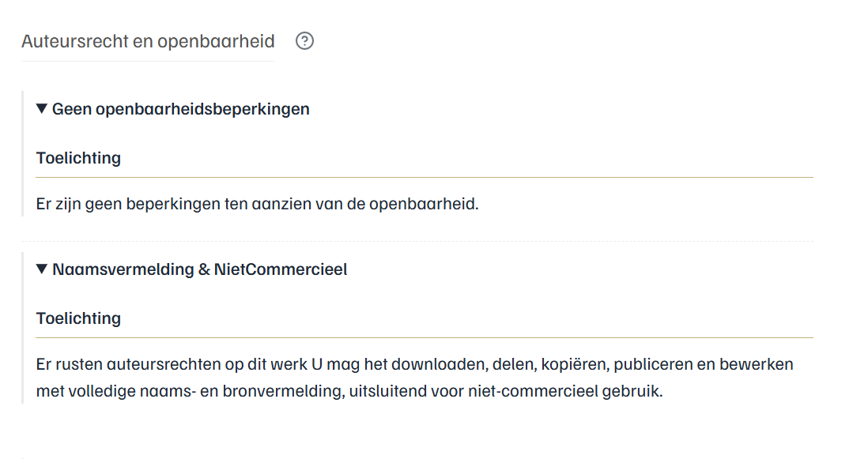
Task: Toggle visibility of the Geen openbaarheidsbeperkingen panel
Action: coord(179,109)
